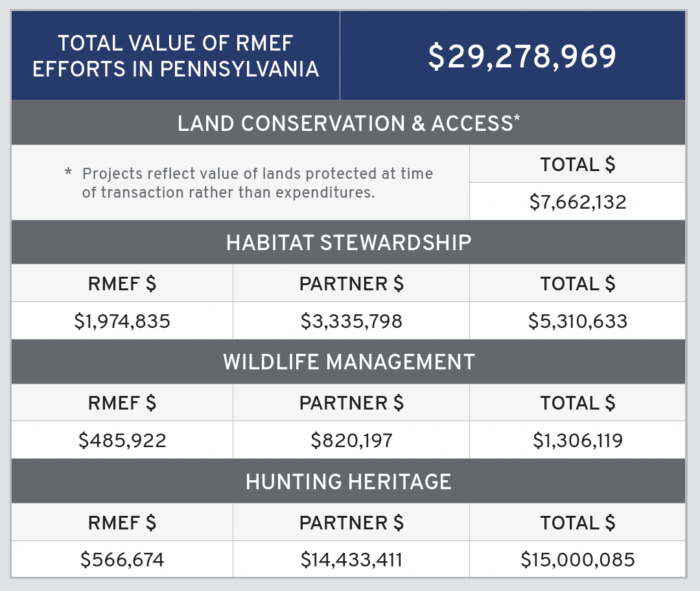Select the $15,000,085 hunting heritage total
The width and height of the screenshot is (700, 591).
[x=577, y=560]
